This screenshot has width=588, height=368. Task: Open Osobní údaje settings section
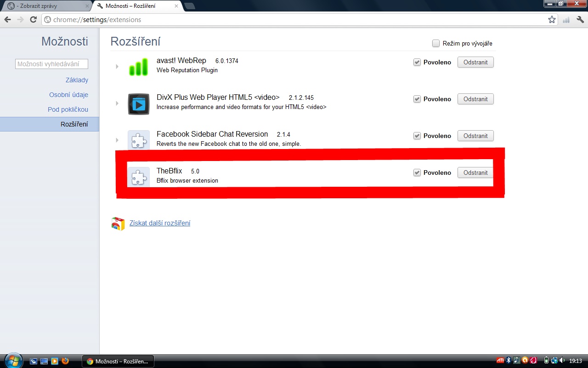[68, 95]
